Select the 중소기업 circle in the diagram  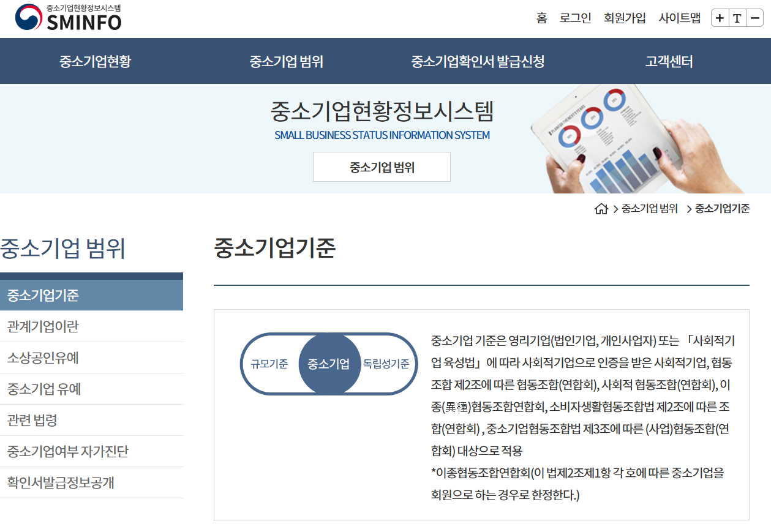329,364
